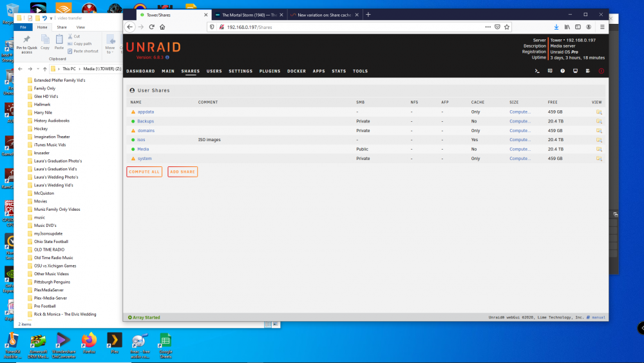Browse the Backups share via view icon
This screenshot has width=644, height=363.
[x=599, y=121]
